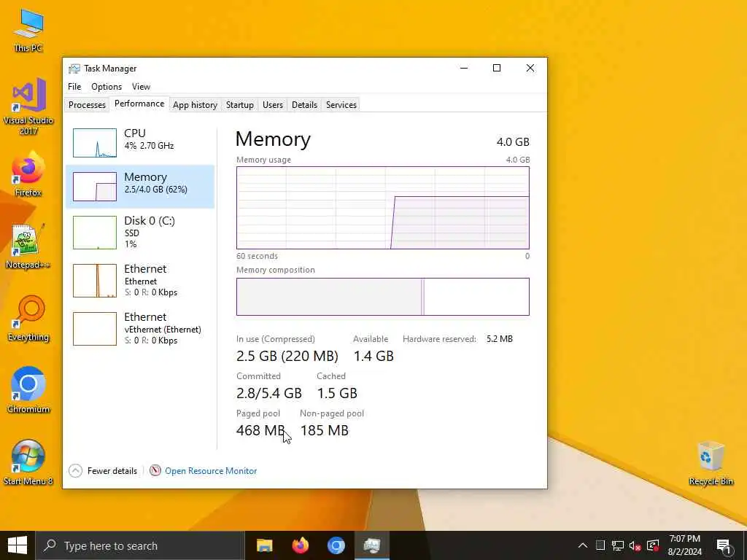Open the View menu
The width and height of the screenshot is (747, 560).
pyautogui.click(x=141, y=87)
